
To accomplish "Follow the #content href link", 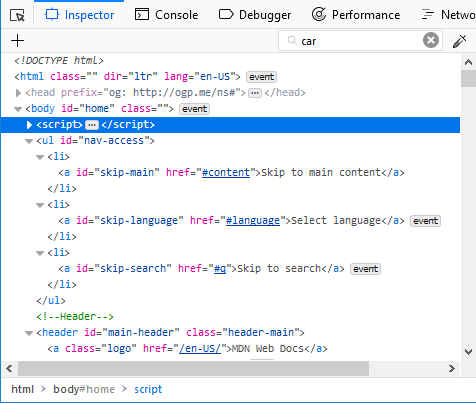I will tap(226, 173).
